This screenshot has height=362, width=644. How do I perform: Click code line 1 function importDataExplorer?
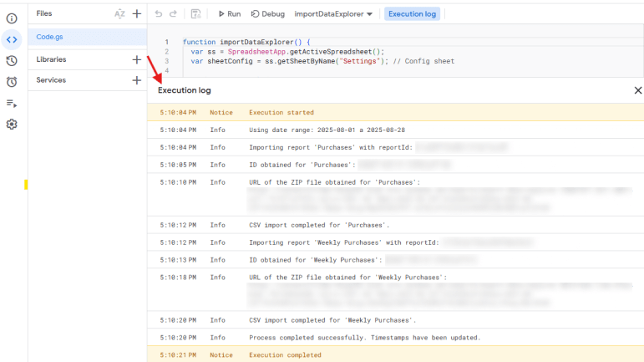coord(246,42)
